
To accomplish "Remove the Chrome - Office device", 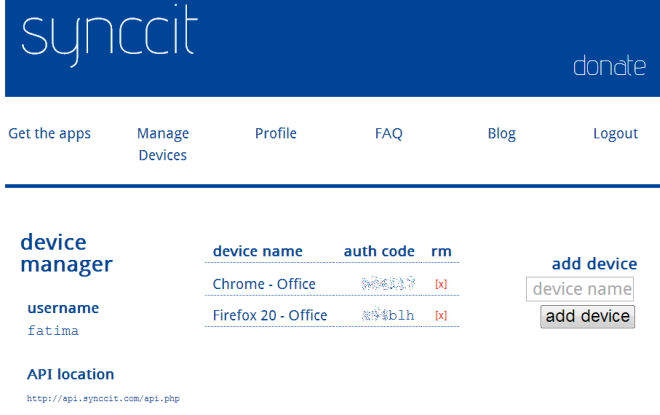I will point(441,284).
